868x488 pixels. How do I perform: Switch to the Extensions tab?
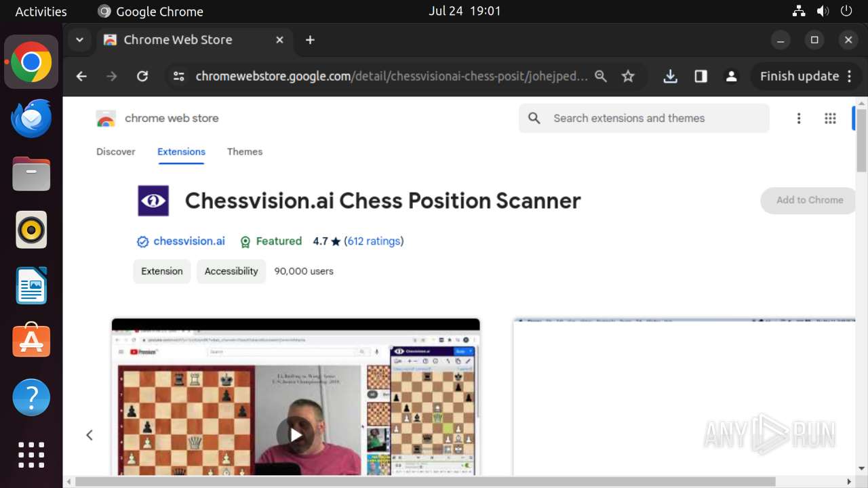(181, 152)
